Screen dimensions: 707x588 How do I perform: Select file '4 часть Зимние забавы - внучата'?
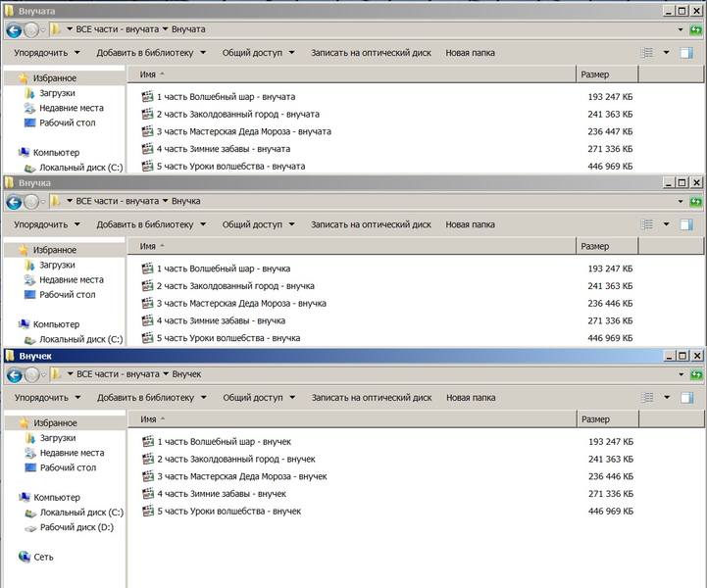(x=216, y=149)
